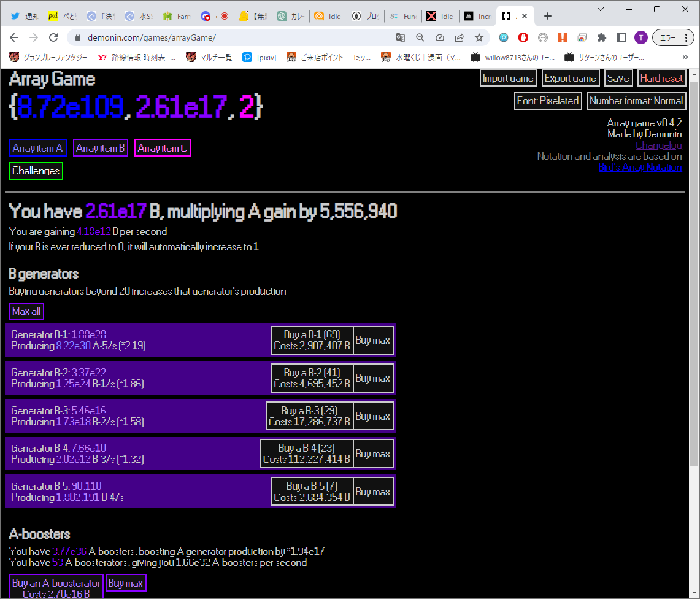Toggle the Font: Pixelated setting

tap(548, 101)
